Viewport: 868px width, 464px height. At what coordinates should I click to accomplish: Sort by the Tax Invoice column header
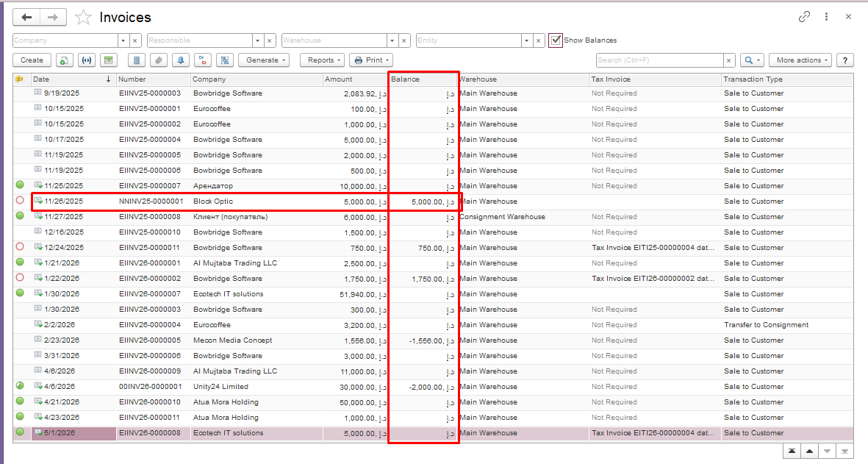655,79
